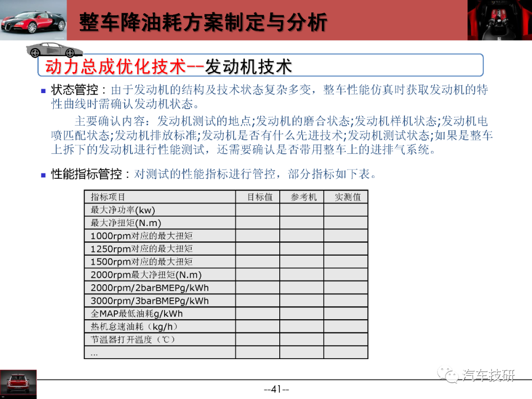This screenshot has height=399, width=532.
Task: Click the 全MAP最低油耗g/kWh row label
Action: [x=136, y=313]
